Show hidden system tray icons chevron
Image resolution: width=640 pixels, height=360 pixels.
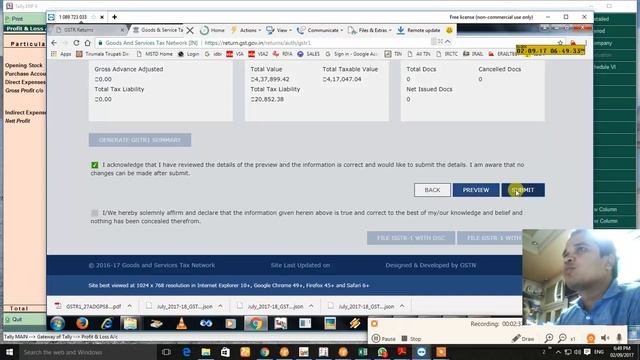pyautogui.click(x=558, y=352)
